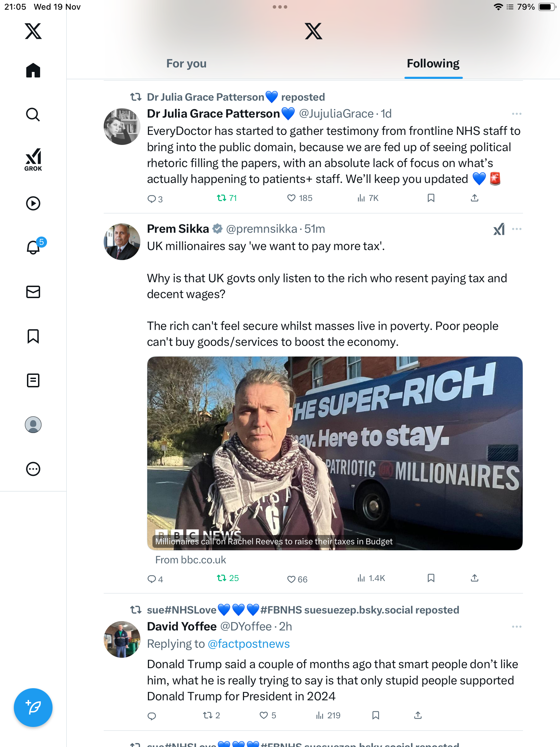
Task: Open the video play tab in sidebar
Action: (x=33, y=203)
